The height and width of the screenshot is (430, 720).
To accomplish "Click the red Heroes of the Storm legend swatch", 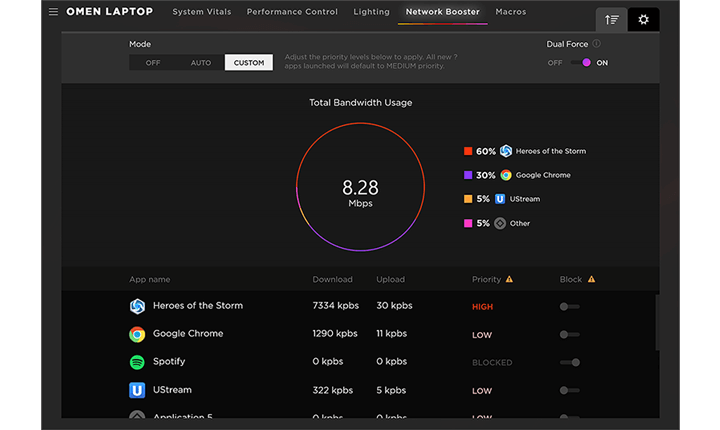I will 468,151.
